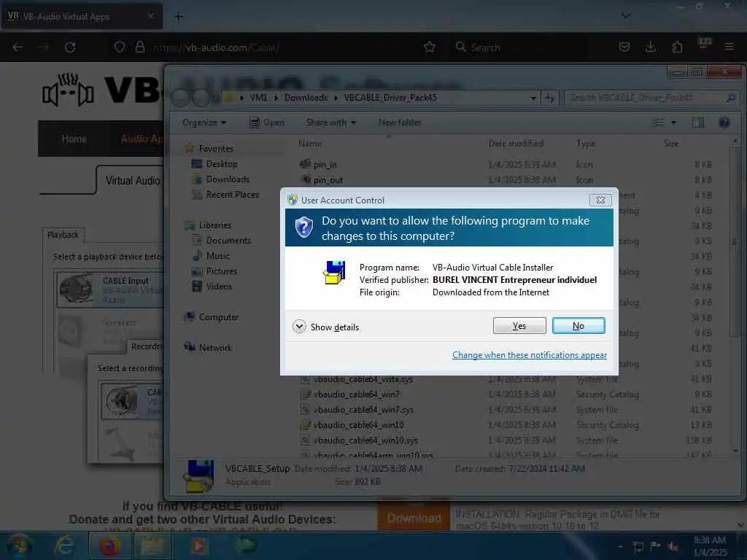747x560 pixels.
Task: Open Home menu on VB-Audio website
Action: pos(74,139)
